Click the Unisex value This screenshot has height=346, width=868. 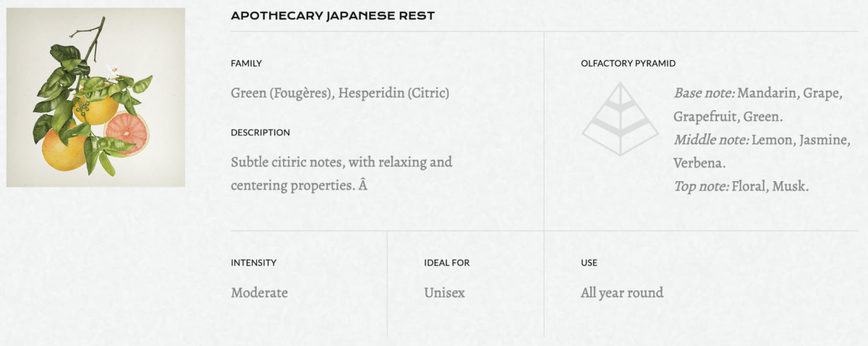[x=444, y=292]
